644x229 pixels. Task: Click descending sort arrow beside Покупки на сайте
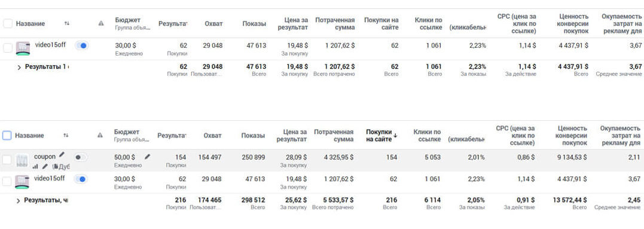[x=395, y=136]
